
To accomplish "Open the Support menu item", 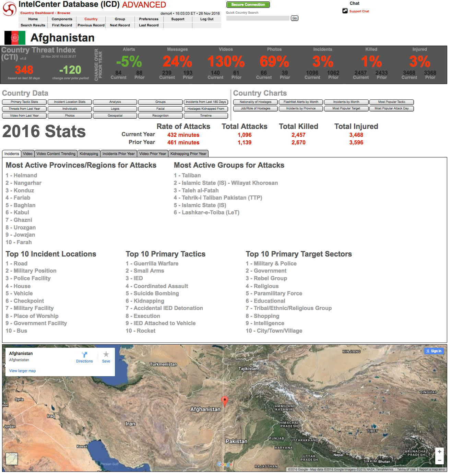I will click(x=178, y=19).
